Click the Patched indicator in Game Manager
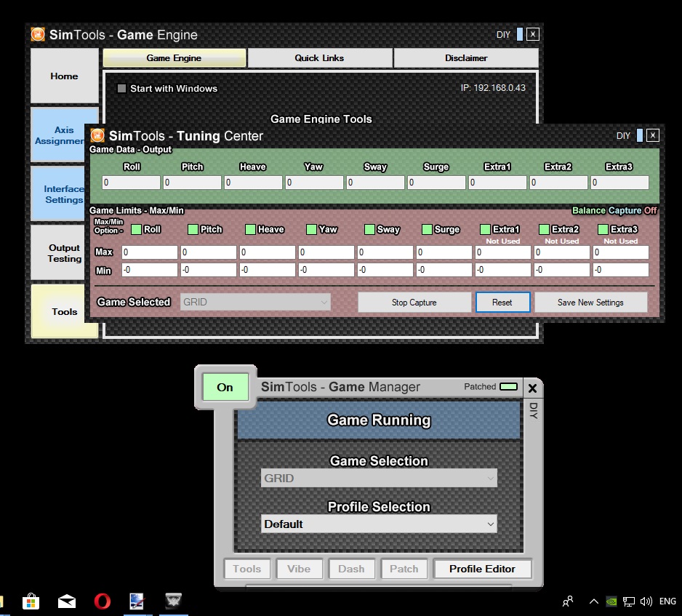 508,386
